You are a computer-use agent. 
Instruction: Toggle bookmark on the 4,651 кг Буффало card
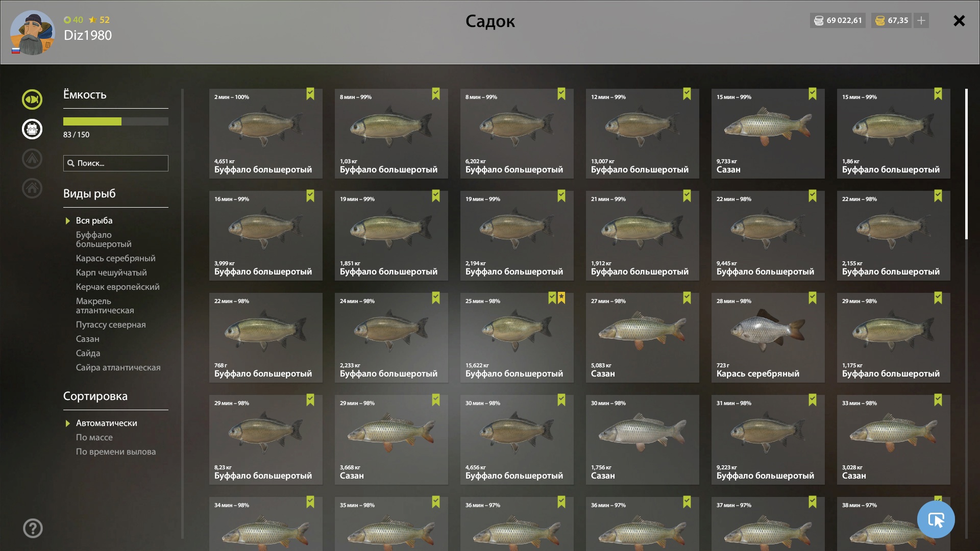(x=310, y=94)
